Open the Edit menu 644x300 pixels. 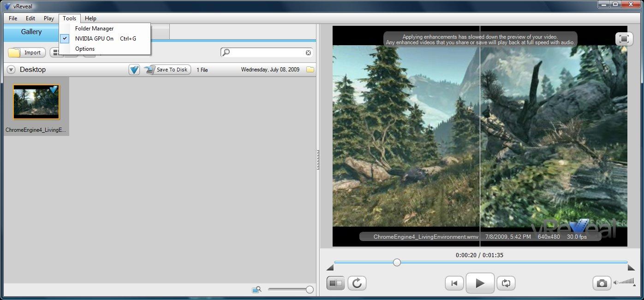(x=30, y=18)
